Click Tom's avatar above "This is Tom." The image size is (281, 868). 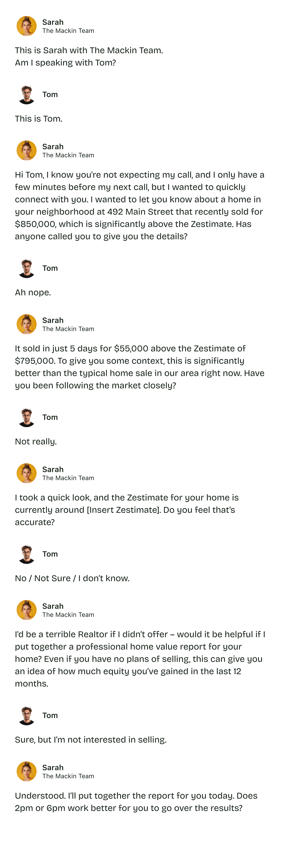click(27, 95)
